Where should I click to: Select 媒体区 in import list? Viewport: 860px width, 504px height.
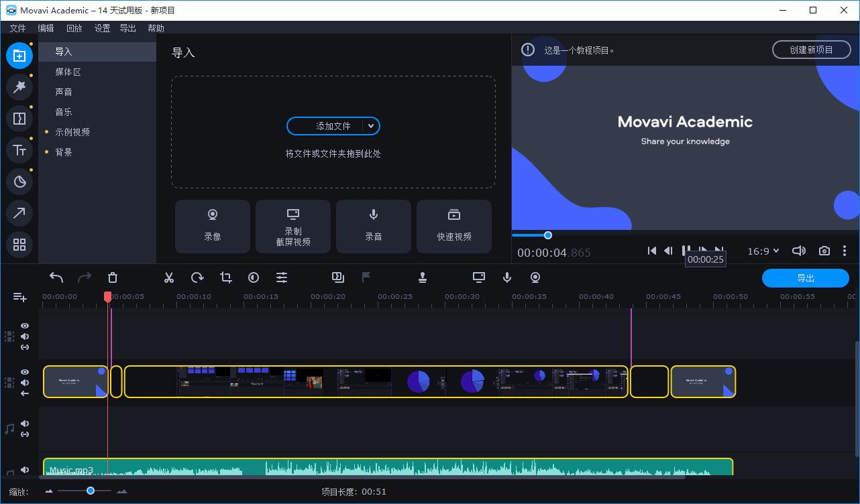(x=97, y=72)
